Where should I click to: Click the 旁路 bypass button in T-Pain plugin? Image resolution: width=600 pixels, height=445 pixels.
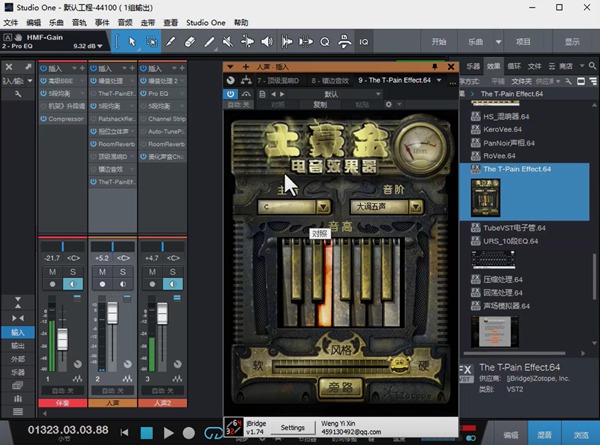point(340,388)
